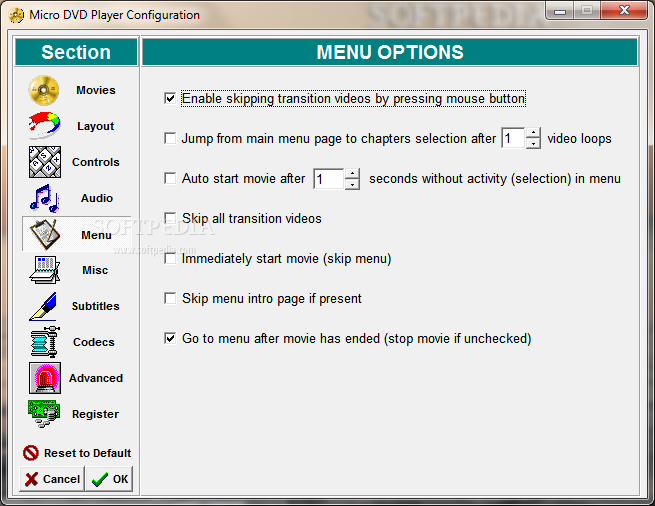Minimize the configuration window
Screen dimensions: 655x506
560,11
